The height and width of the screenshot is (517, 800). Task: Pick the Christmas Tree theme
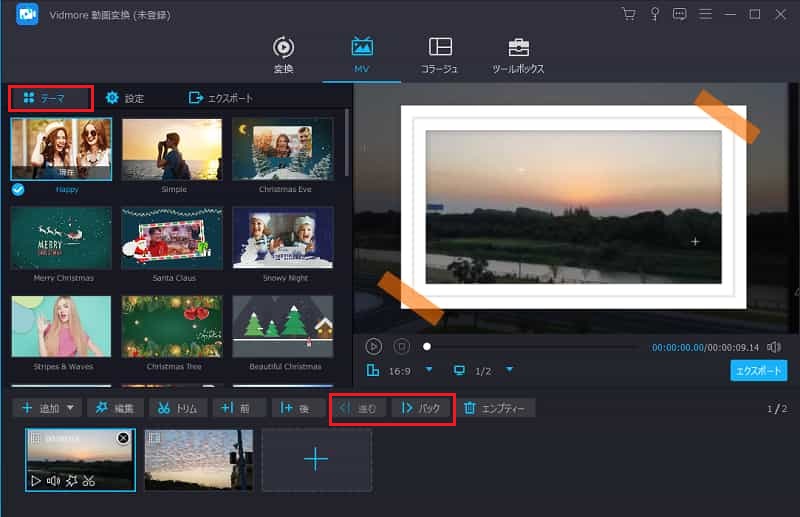pyautogui.click(x=172, y=327)
